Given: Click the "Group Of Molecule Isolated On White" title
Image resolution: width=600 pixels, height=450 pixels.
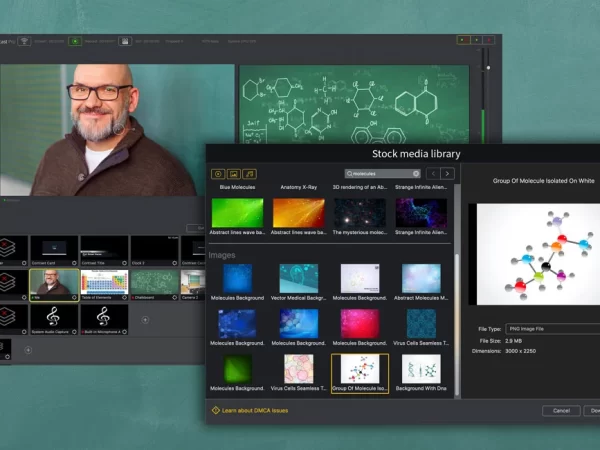Looking at the screenshot, I should click(x=543, y=181).
